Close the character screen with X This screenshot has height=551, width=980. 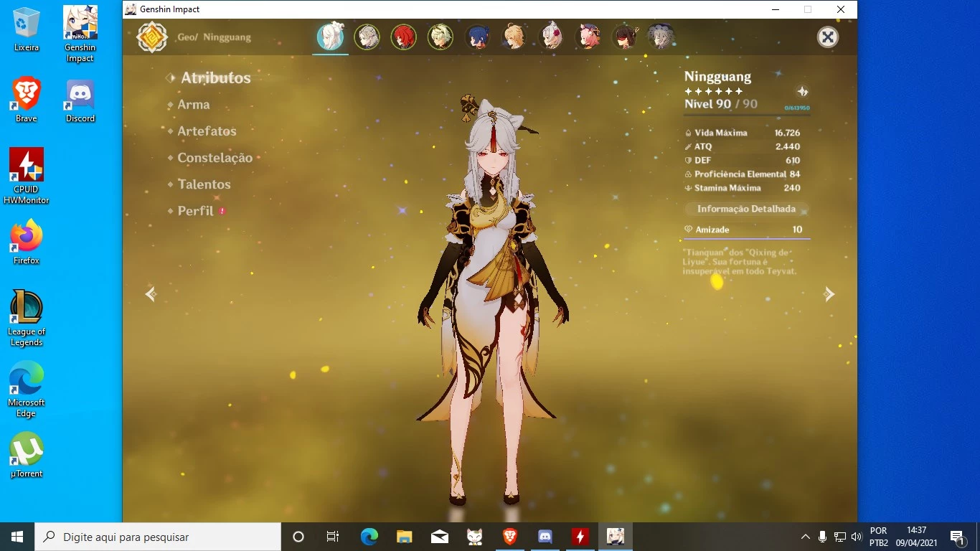pyautogui.click(x=828, y=37)
